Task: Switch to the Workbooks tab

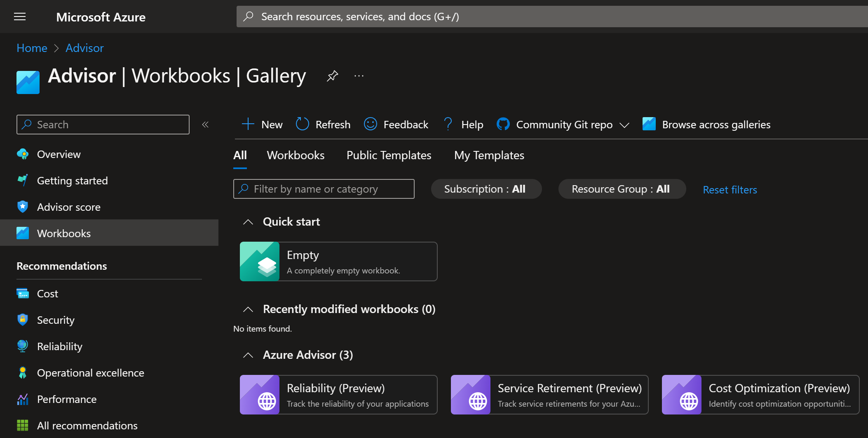Action: [296, 155]
